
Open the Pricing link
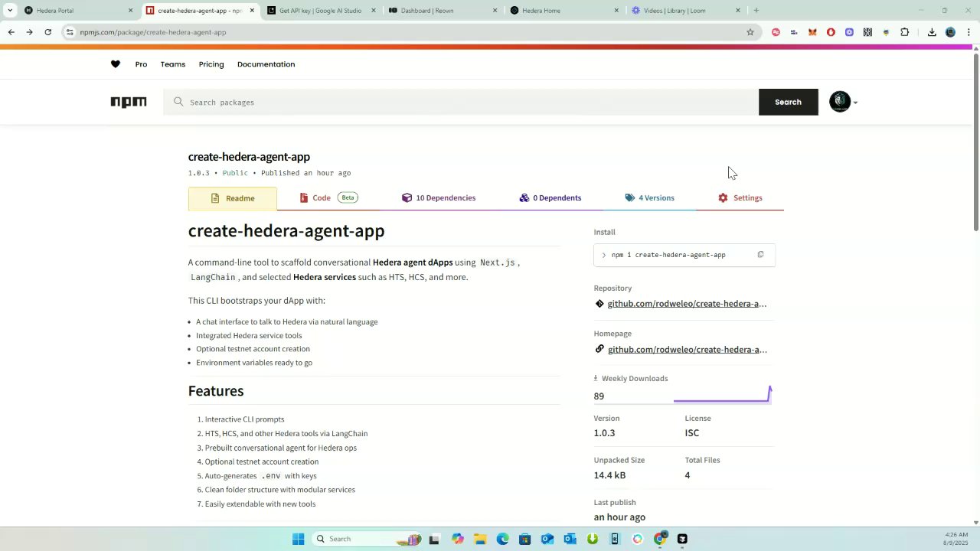pyautogui.click(x=211, y=64)
